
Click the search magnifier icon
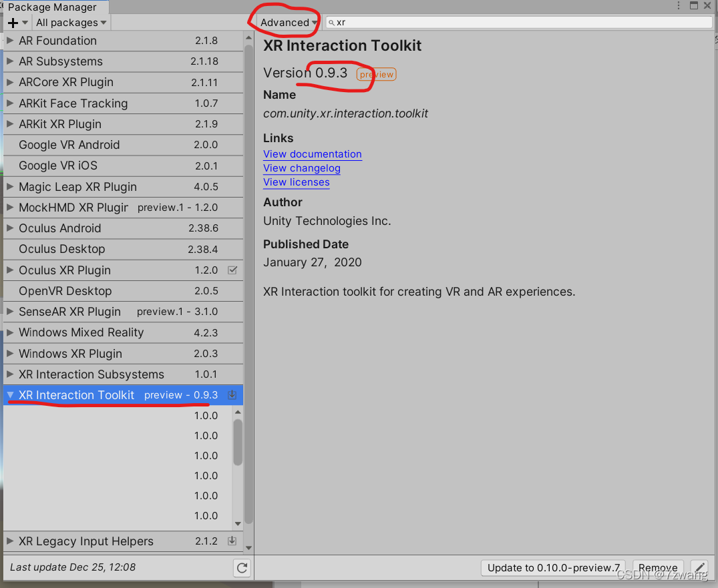click(x=331, y=23)
